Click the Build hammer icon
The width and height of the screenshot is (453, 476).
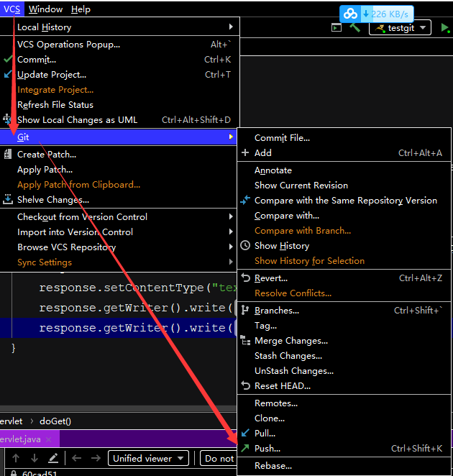tap(355, 27)
